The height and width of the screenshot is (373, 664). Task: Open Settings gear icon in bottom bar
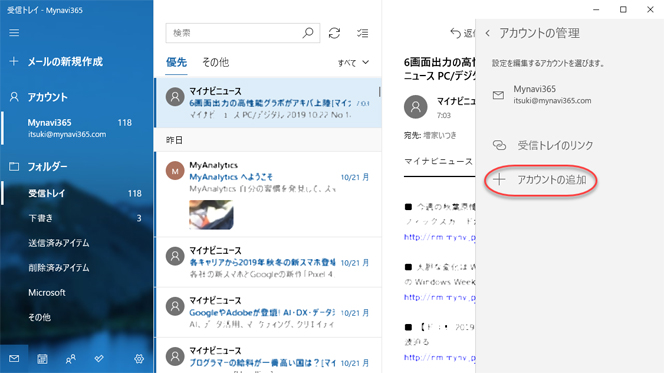139,359
